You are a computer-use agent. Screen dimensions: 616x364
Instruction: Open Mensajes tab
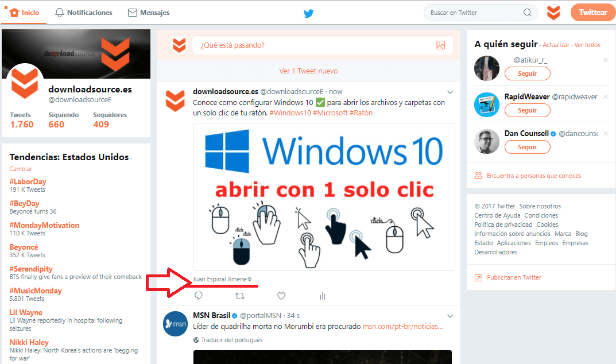point(149,13)
